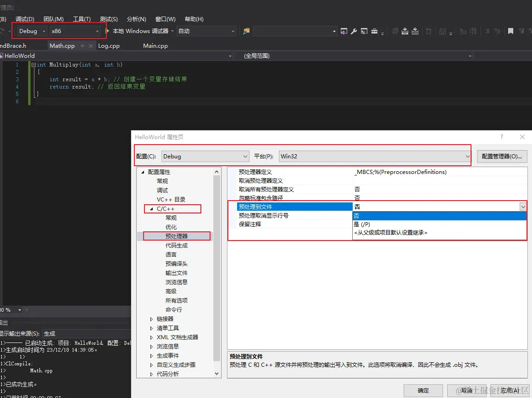Image resolution: width=532 pixels, height=398 pixels.
Task: Click the property tree scroll up arrow
Action: [217, 172]
